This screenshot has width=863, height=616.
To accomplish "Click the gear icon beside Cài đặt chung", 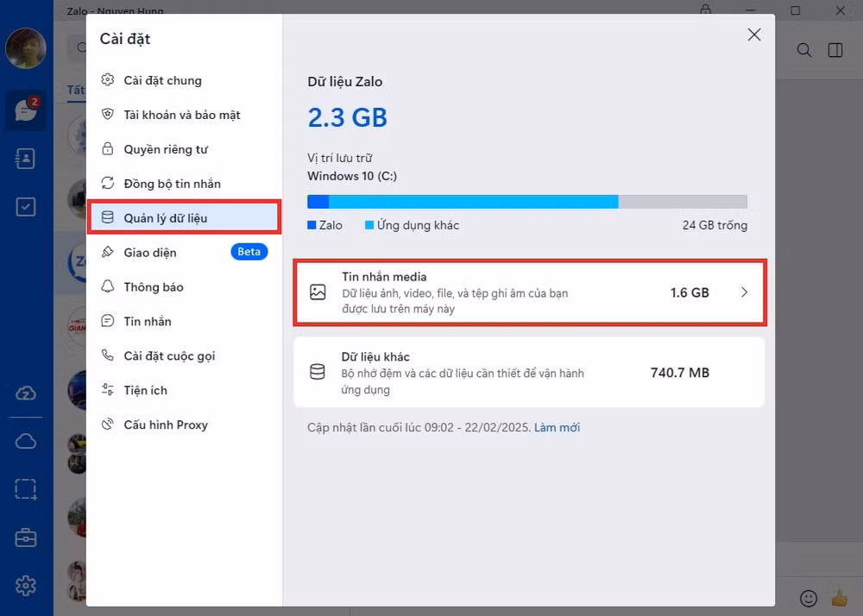I will pyautogui.click(x=108, y=79).
